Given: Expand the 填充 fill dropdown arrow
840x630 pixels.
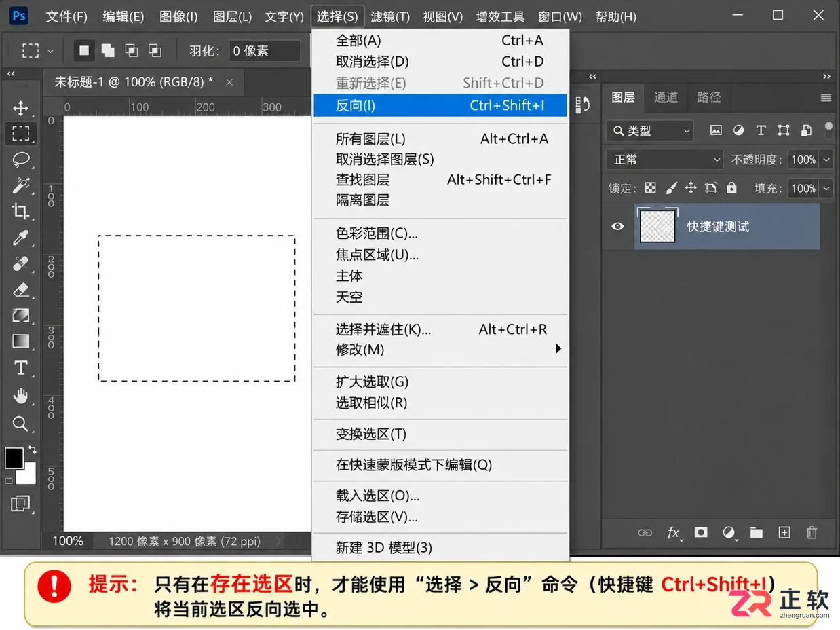Looking at the screenshot, I should coord(826,188).
